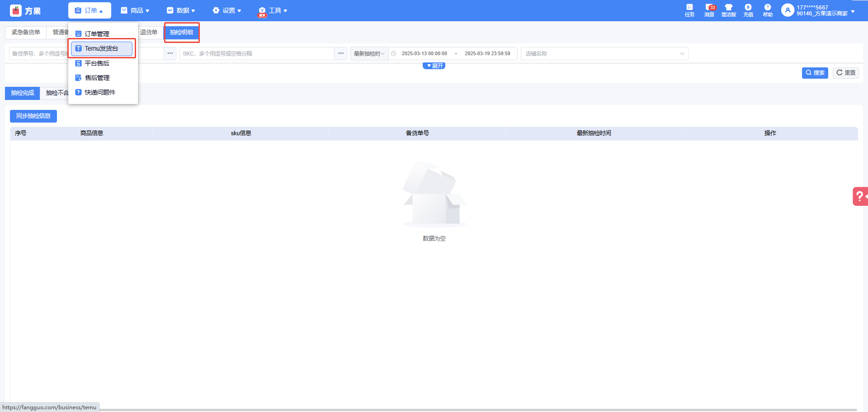
Task: Click the 同步抽检信息 button
Action: pyautogui.click(x=33, y=116)
